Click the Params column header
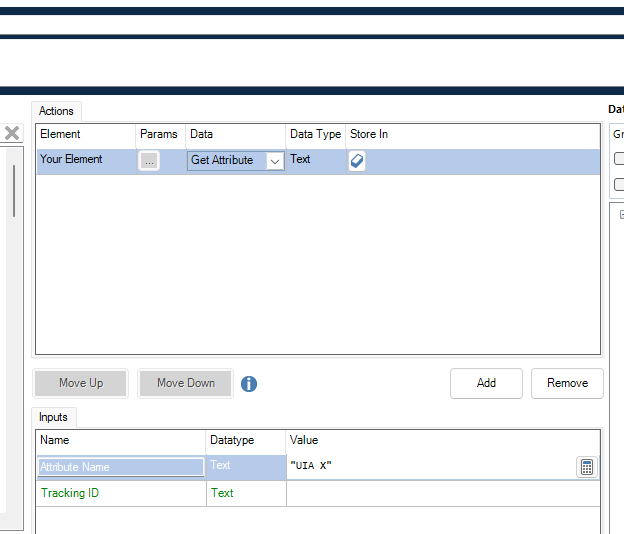 [160, 134]
